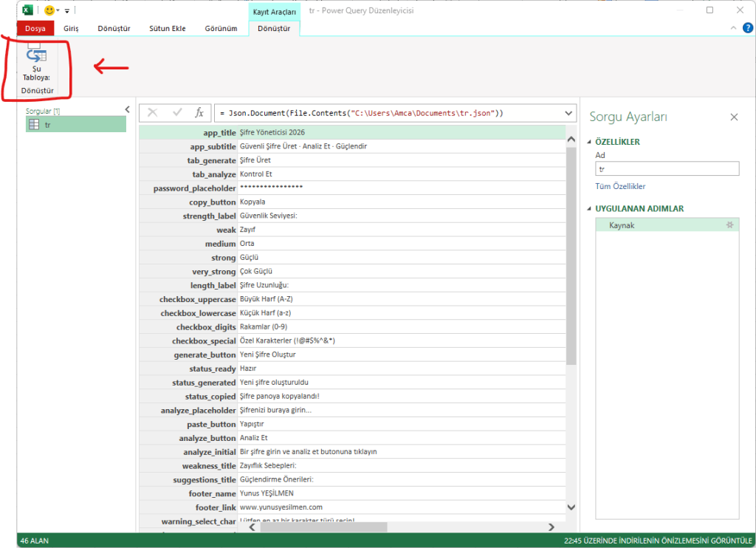The image size is (756, 548).
Task: Collapse the ribbon with the caret
Action: pos(733,28)
